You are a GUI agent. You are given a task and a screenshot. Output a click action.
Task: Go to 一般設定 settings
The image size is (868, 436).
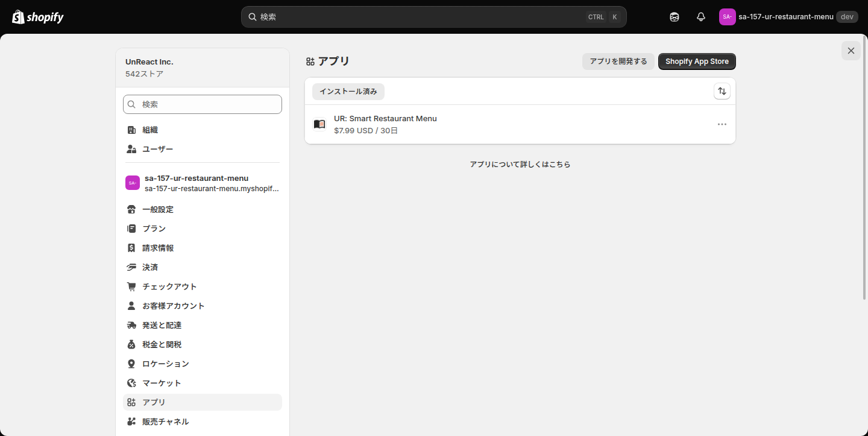click(203, 209)
